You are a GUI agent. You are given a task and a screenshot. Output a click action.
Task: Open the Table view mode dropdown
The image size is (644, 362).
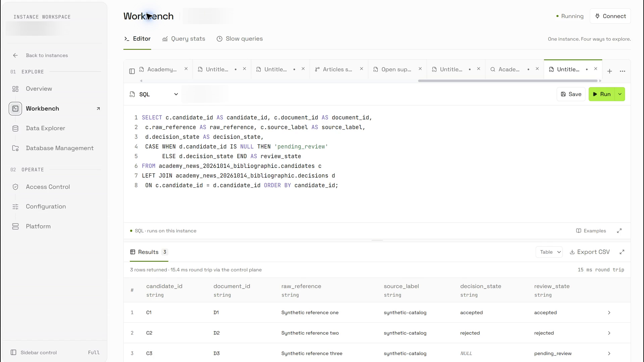549,252
